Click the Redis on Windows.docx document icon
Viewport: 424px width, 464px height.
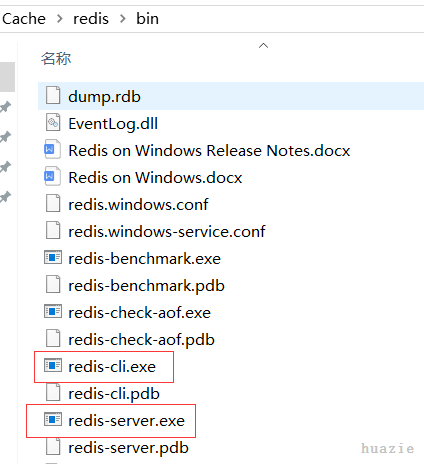[52, 176]
